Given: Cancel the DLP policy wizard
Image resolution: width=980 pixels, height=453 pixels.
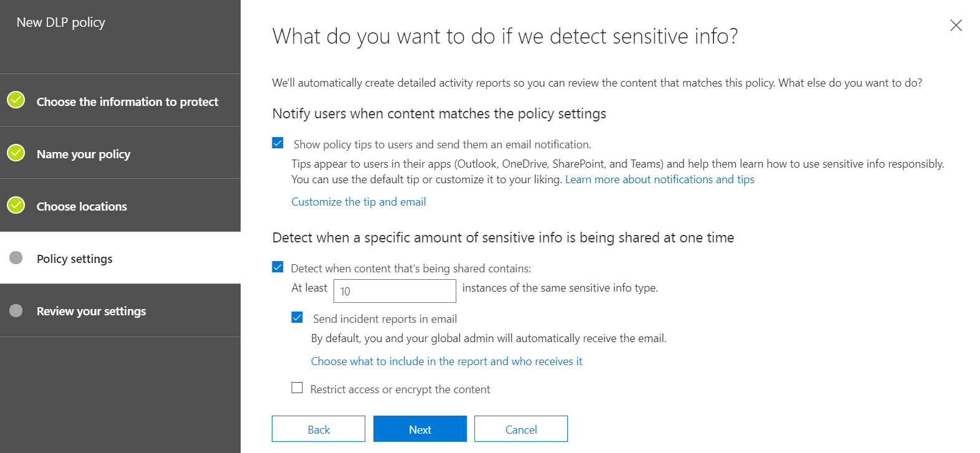Looking at the screenshot, I should pos(521,429).
